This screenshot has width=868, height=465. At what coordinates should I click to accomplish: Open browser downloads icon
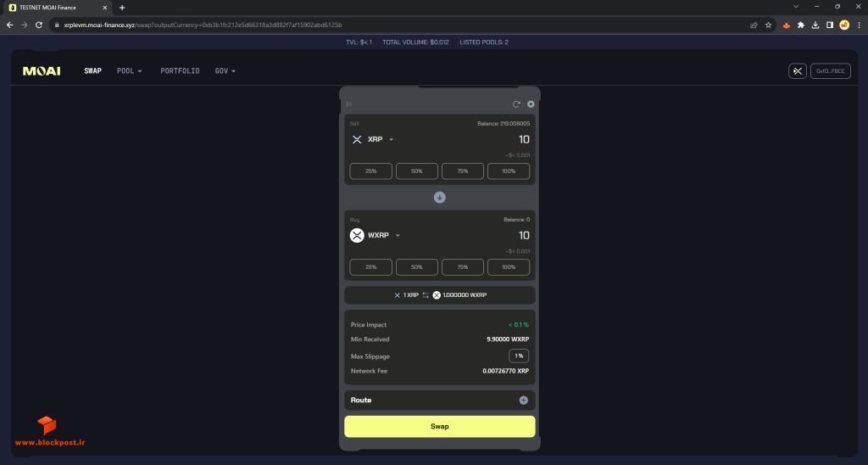point(815,25)
